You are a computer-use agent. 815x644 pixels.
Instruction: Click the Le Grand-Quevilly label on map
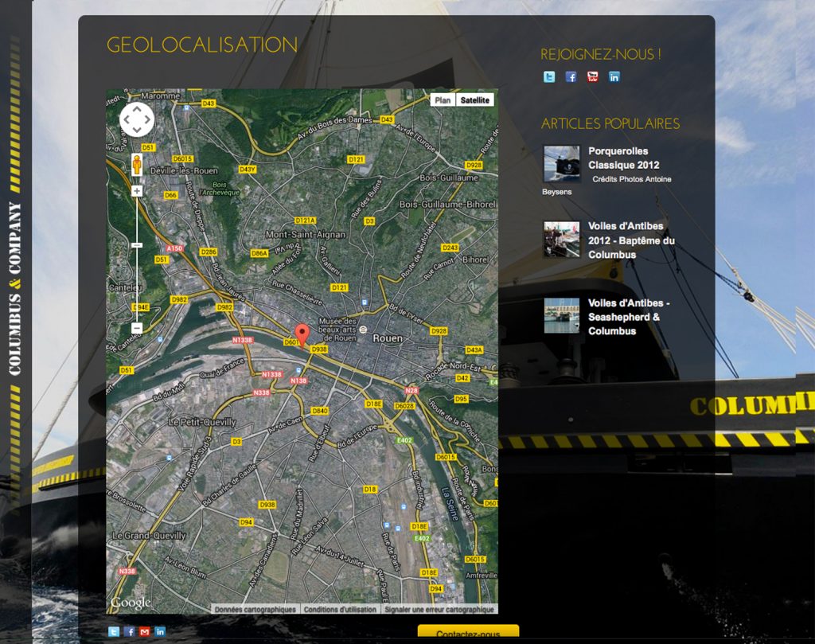pos(149,536)
